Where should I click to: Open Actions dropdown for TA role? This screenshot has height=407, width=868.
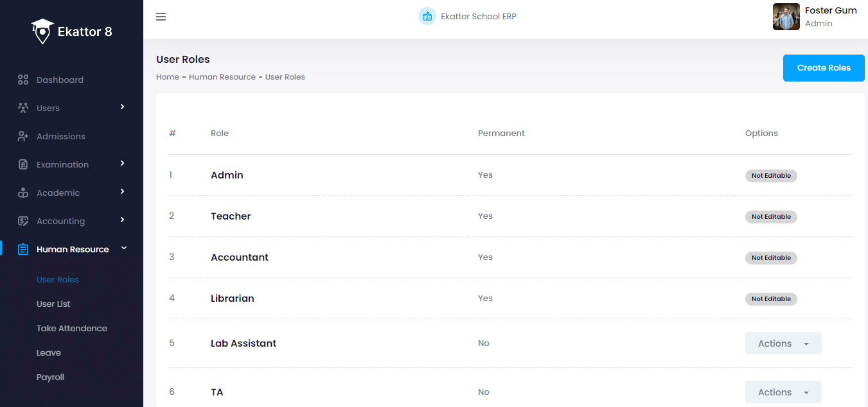783,392
